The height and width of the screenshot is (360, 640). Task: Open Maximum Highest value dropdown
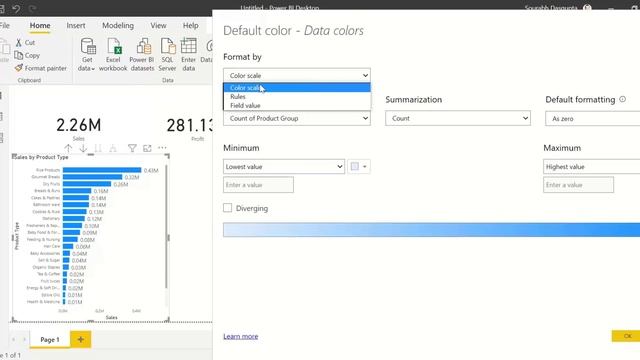(x=591, y=167)
